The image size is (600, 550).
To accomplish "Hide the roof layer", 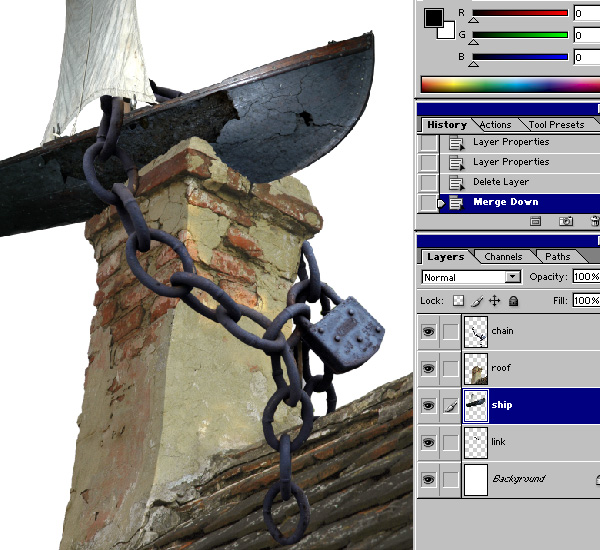I will coord(428,369).
